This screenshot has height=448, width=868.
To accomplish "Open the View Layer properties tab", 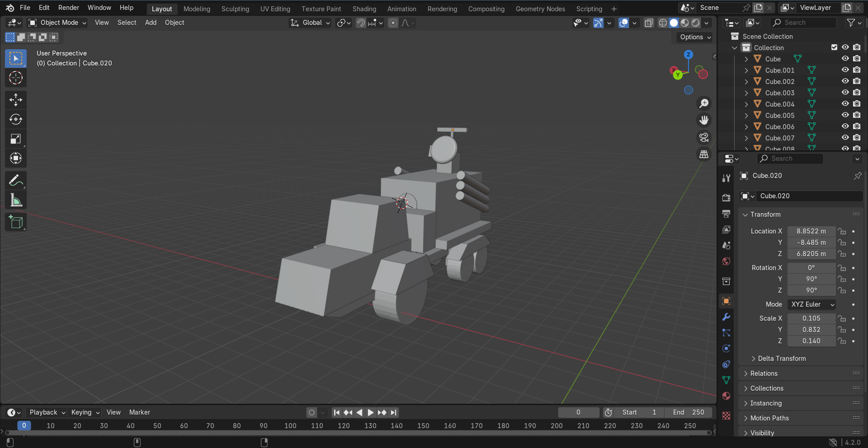I will pyautogui.click(x=726, y=229).
